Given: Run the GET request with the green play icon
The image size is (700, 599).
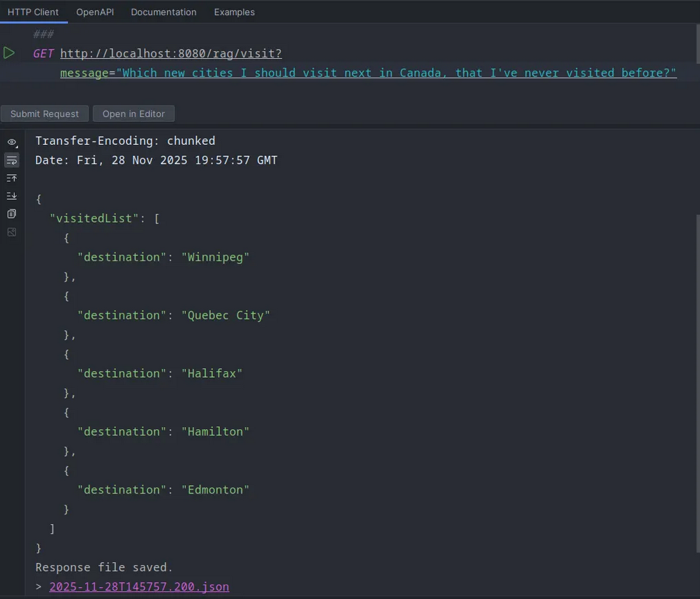Looking at the screenshot, I should coord(9,53).
